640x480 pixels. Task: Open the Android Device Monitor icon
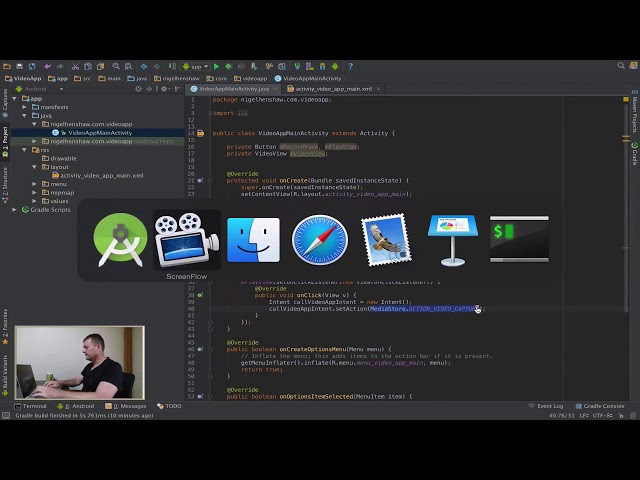click(335, 66)
